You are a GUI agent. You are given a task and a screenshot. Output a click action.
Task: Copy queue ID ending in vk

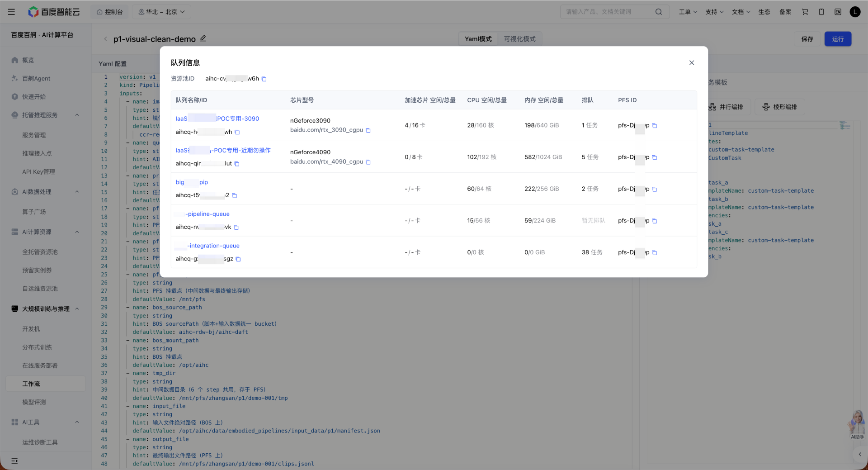coord(236,227)
